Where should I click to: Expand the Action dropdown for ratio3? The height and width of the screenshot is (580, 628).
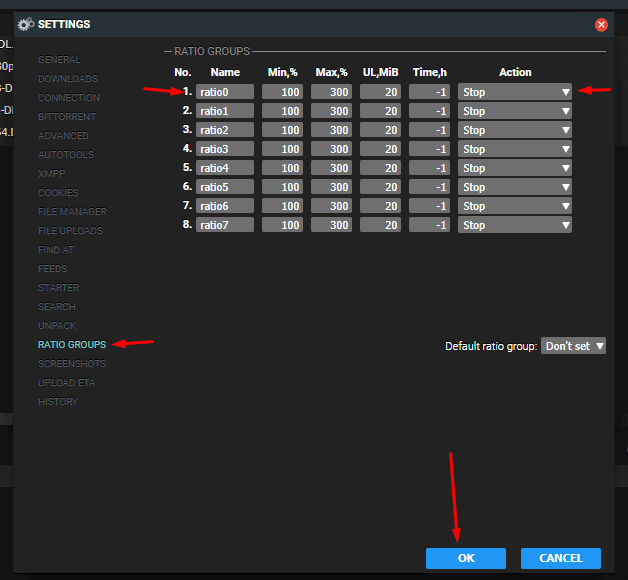[x=515, y=149]
